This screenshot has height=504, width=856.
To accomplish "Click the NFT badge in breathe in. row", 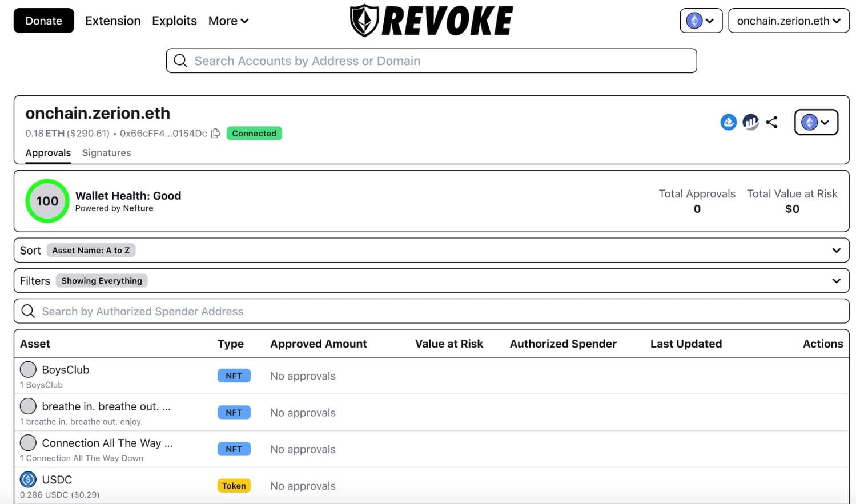I will (234, 412).
